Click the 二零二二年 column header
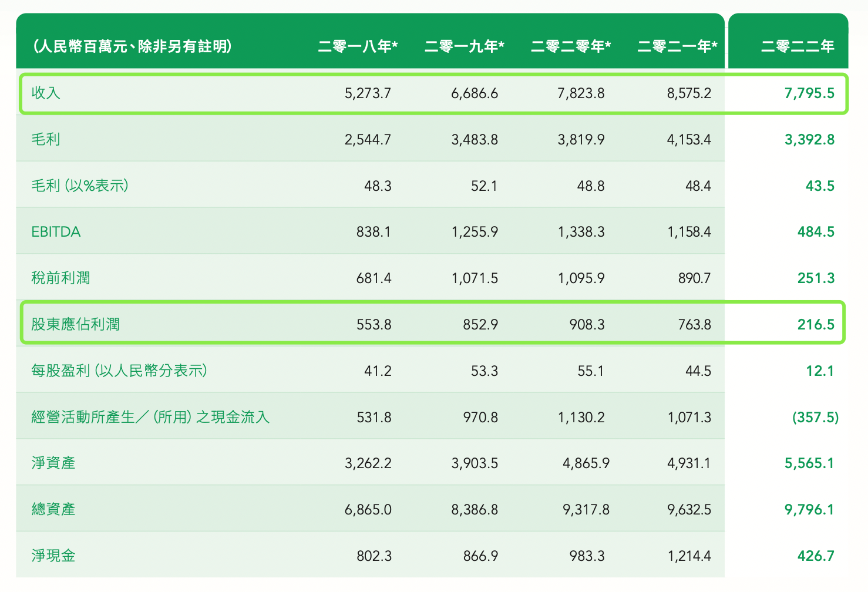868x592 pixels. tap(797, 46)
